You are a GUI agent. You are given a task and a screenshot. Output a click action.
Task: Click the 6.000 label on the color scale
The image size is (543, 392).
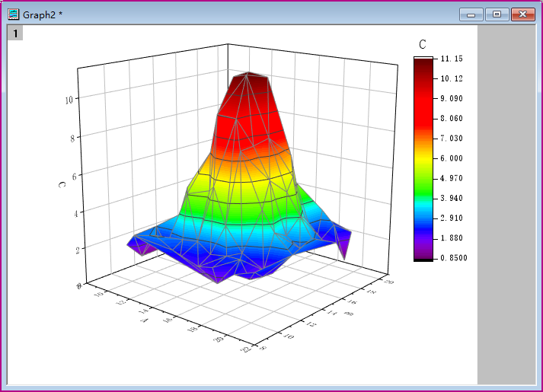click(x=452, y=158)
